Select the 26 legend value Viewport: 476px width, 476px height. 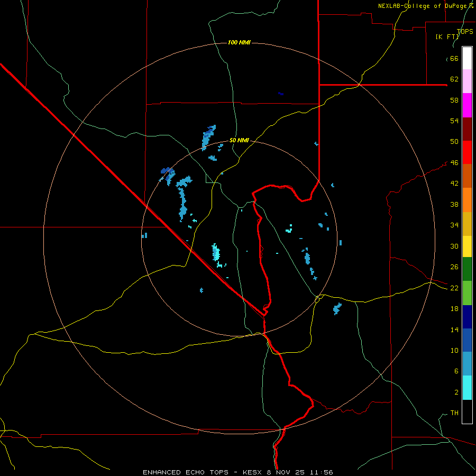454,267
